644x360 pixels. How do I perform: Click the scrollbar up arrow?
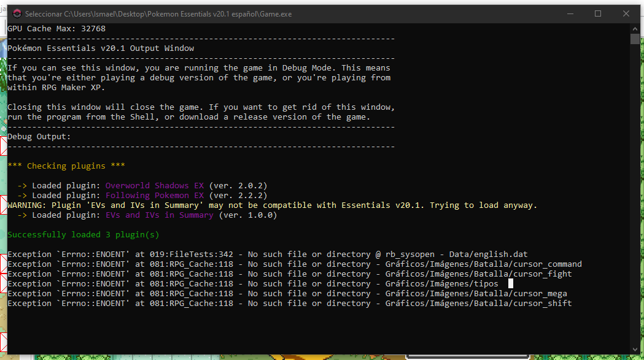click(635, 28)
